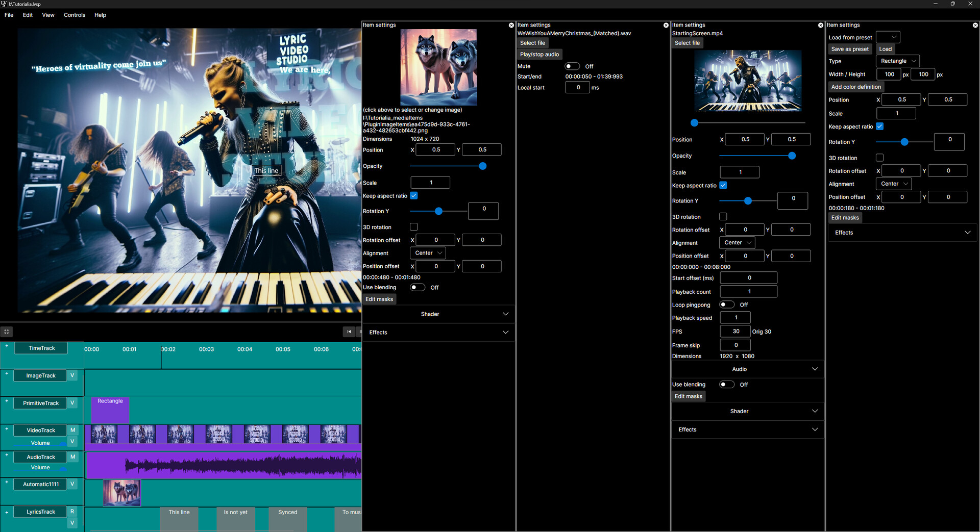Viewport: 980px width, 532px height.
Task: Click the application logo icon in the title bar
Action: (x=5, y=4)
